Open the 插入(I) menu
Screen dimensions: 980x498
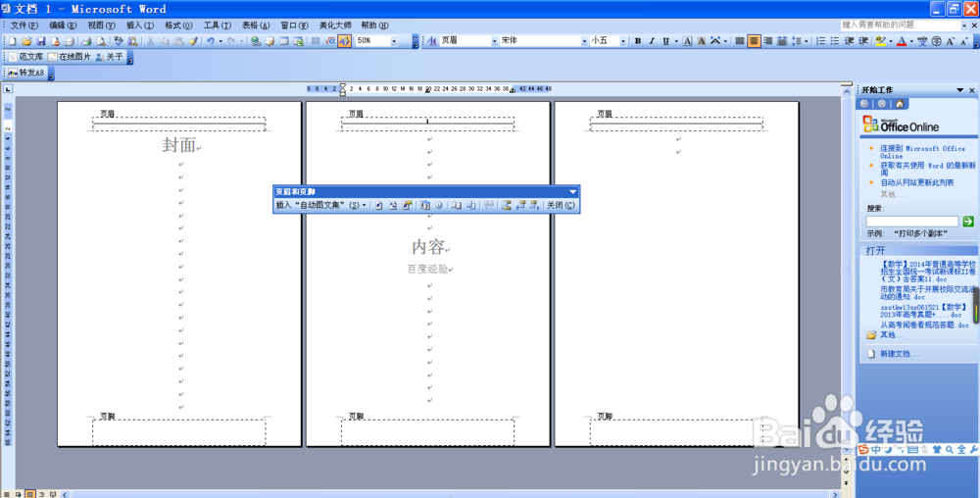140,25
